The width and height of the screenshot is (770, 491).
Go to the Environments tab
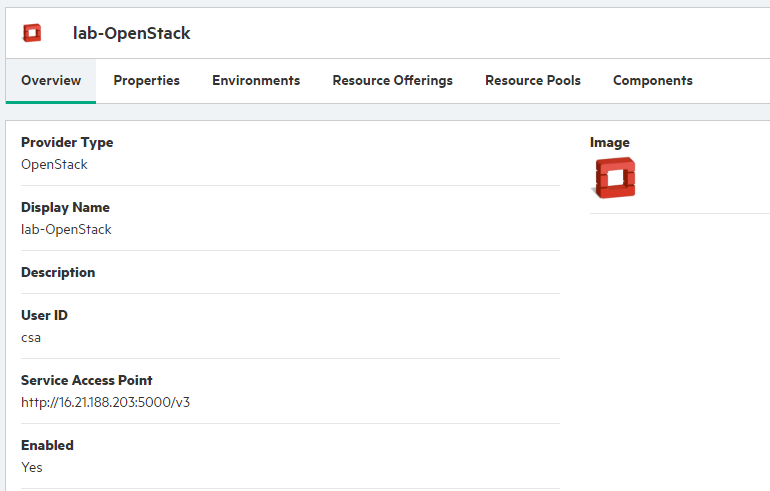tap(256, 81)
